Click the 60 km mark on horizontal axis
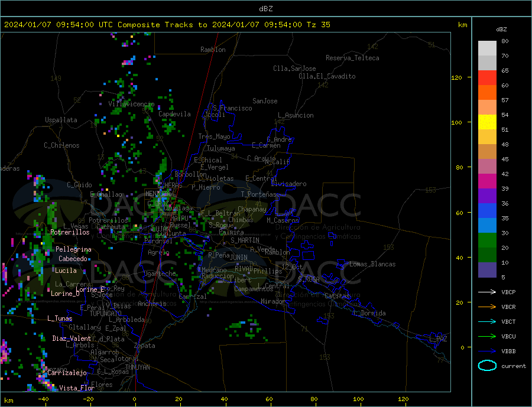 pos(269,399)
